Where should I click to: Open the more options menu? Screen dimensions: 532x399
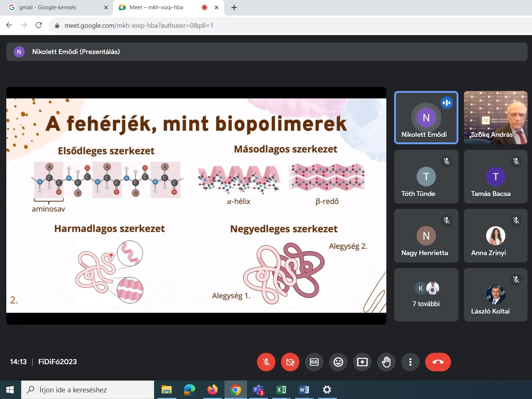click(x=410, y=362)
